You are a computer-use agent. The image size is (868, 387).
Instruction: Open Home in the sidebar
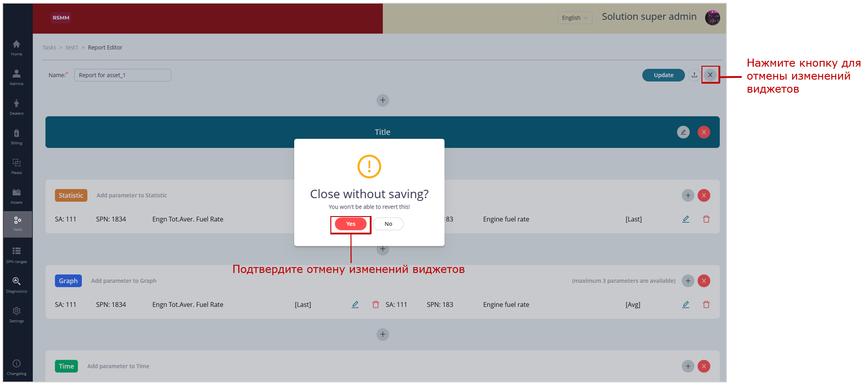coord(17,47)
